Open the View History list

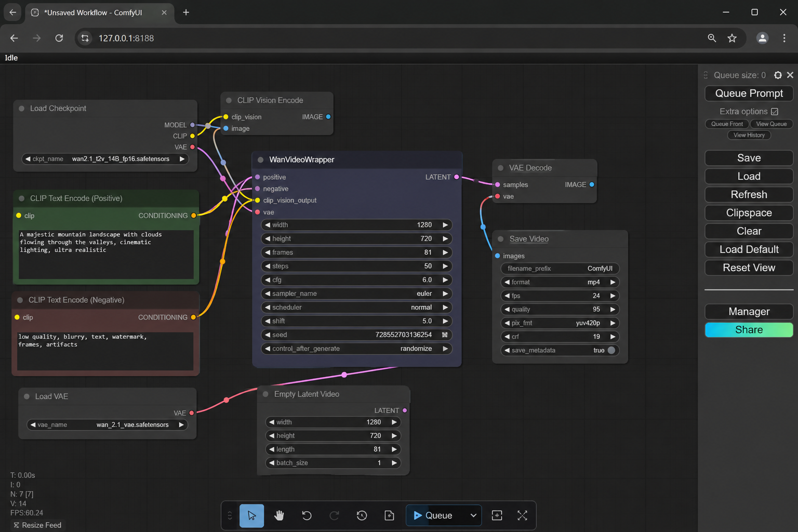[749, 135]
